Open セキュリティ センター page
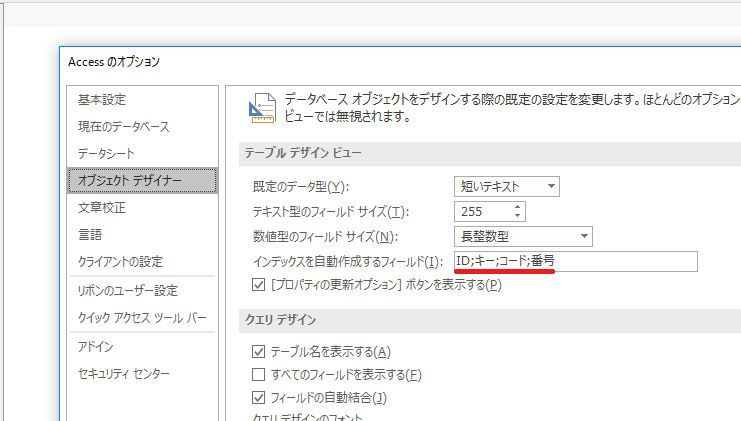This screenshot has height=421, width=741. coord(123,373)
